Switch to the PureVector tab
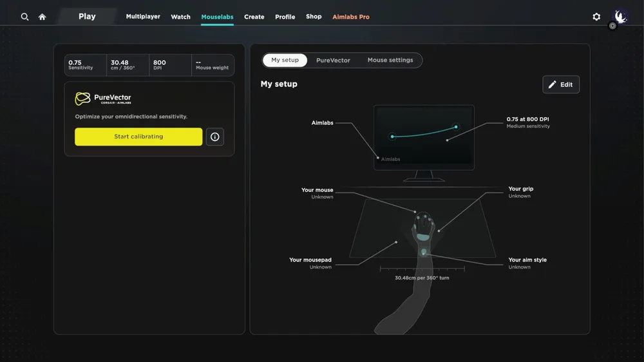This screenshot has width=644, height=362. click(333, 60)
